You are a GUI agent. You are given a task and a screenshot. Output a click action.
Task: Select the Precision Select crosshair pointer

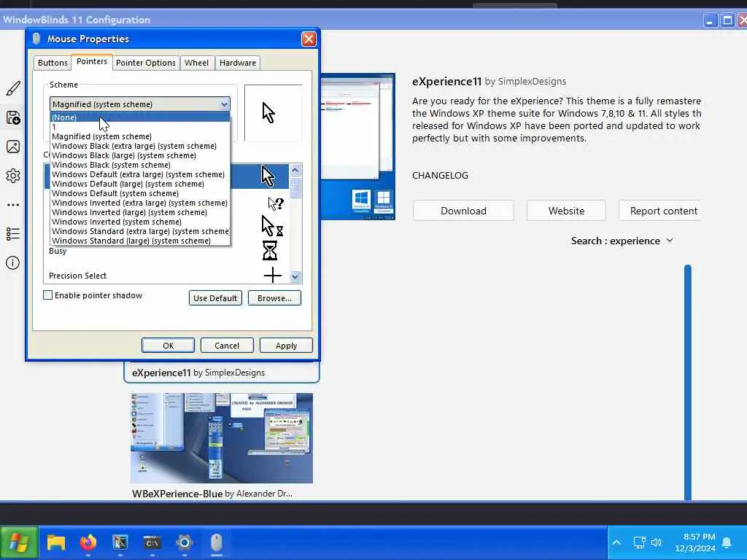[x=273, y=275]
